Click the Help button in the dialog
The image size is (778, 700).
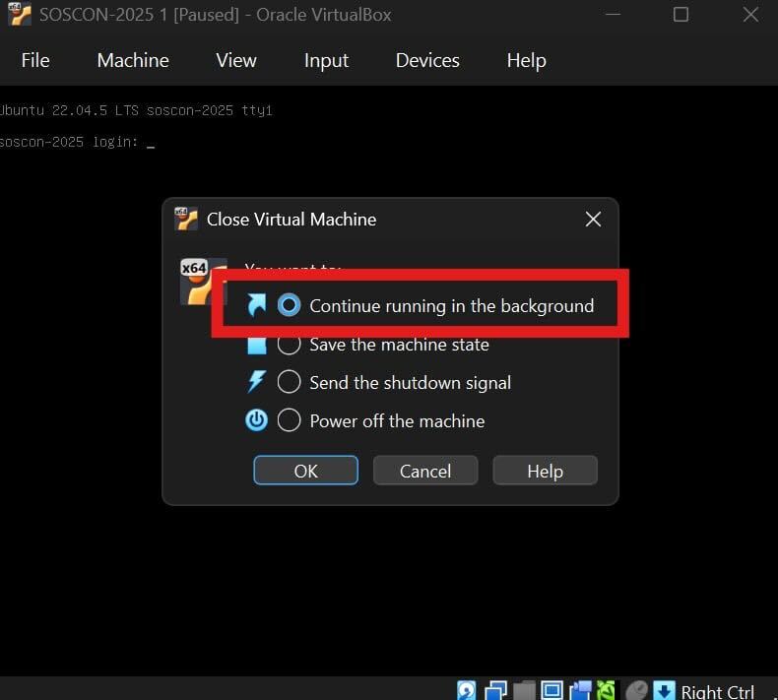pos(545,471)
